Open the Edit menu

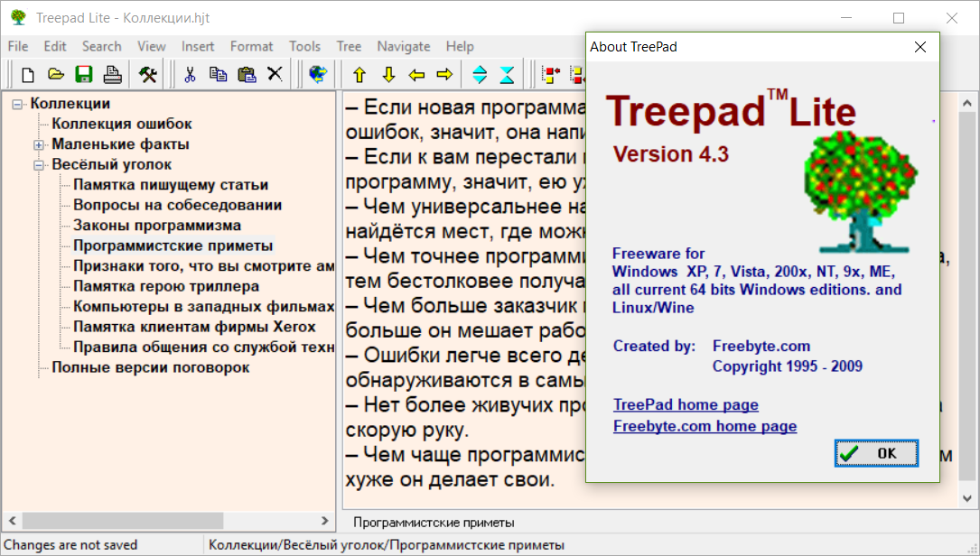[x=55, y=46]
